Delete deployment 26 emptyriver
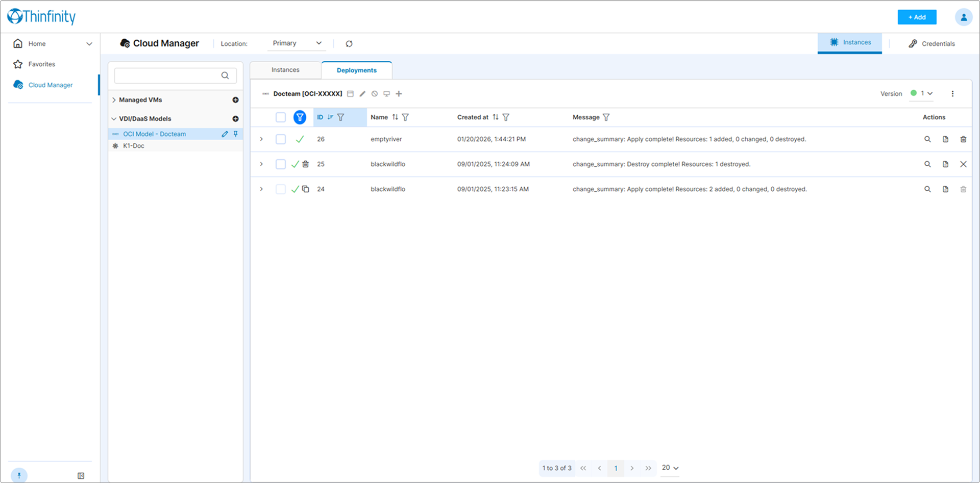980x483 pixels. coord(963,139)
